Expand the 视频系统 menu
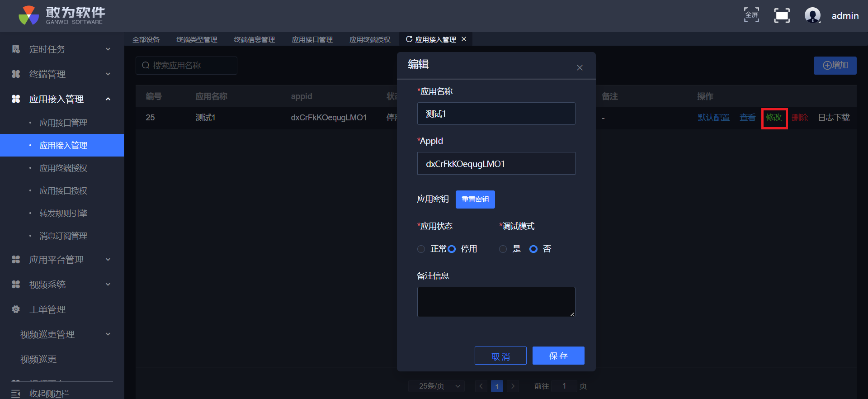 tap(108, 285)
